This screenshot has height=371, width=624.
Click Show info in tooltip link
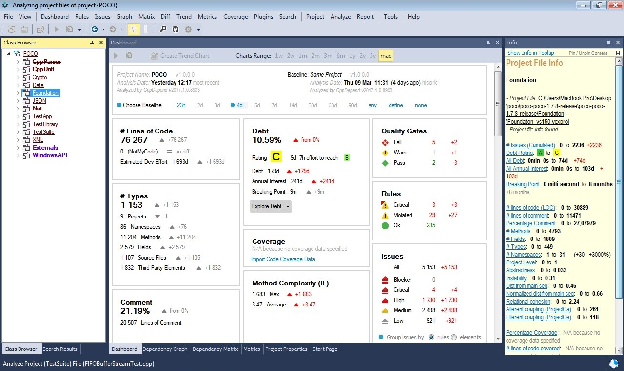click(530, 53)
